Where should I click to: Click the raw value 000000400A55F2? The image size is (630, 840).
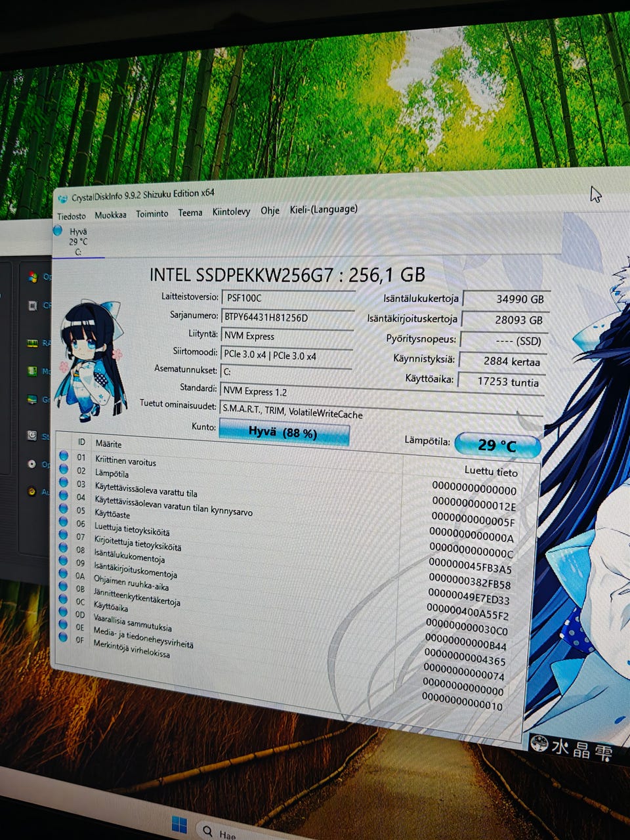click(467, 612)
